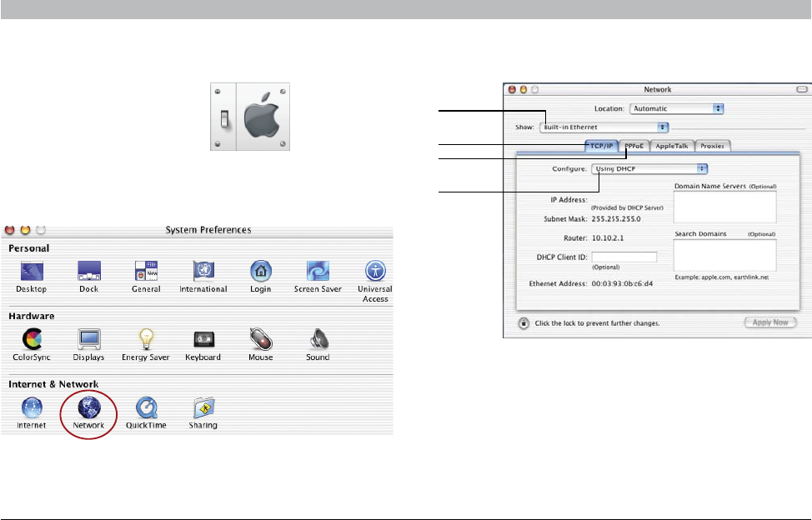Image resolution: width=812 pixels, height=520 pixels.
Task: Click the circled Network globe icon
Action: pyautogui.click(x=88, y=407)
